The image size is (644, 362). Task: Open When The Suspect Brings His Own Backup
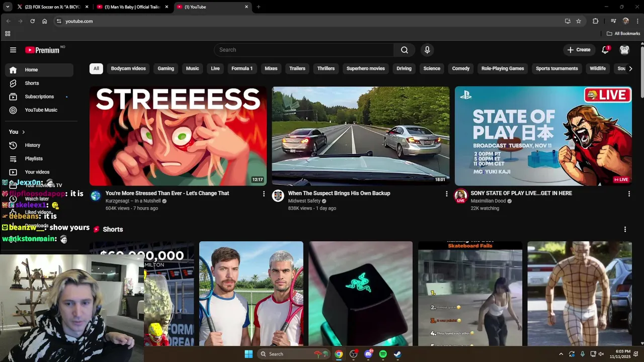point(339,193)
